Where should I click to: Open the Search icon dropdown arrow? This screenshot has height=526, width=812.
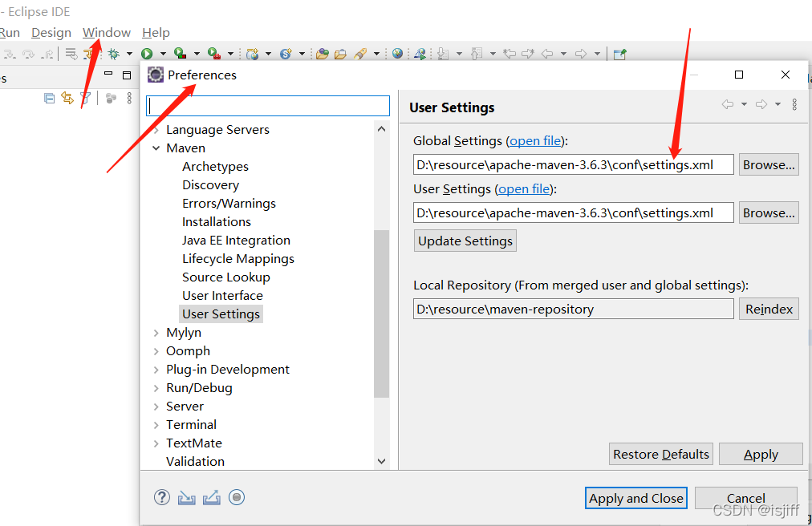pyautogui.click(x=376, y=54)
